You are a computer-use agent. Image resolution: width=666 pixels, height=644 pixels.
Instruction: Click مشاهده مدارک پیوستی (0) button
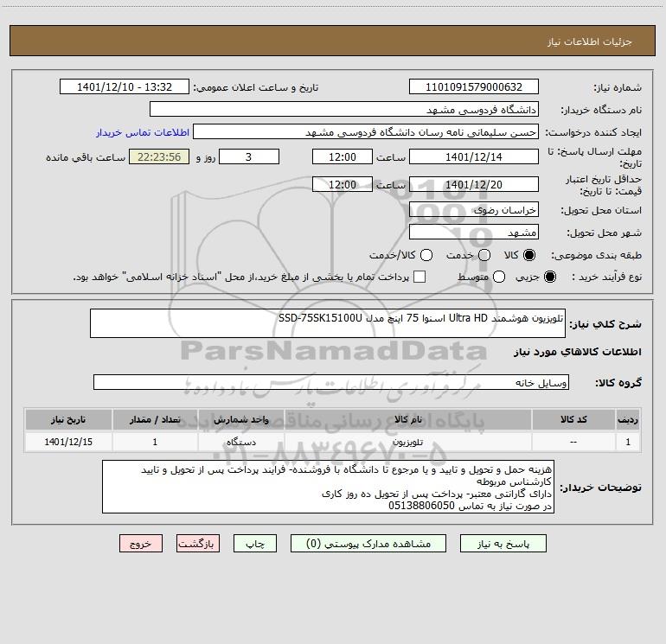pyautogui.click(x=368, y=544)
